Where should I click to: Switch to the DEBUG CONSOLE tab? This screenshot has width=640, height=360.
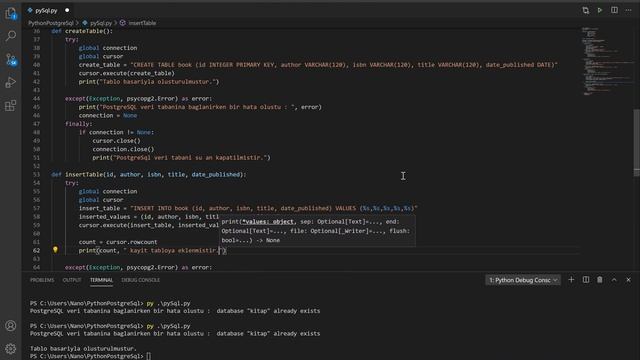pos(140,280)
